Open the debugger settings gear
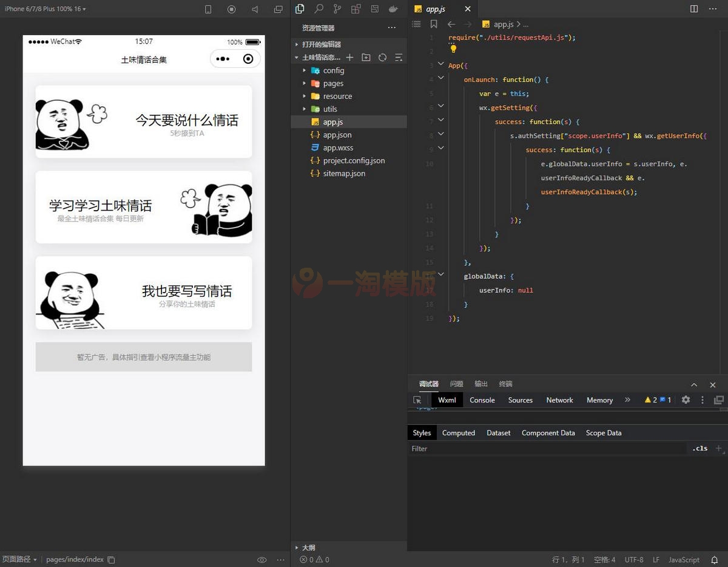 click(x=686, y=400)
